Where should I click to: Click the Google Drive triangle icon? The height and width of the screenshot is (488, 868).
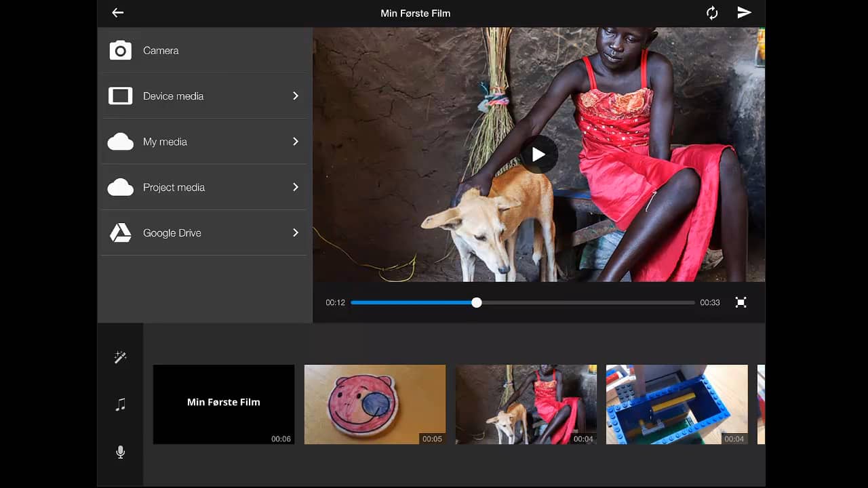pos(121,232)
